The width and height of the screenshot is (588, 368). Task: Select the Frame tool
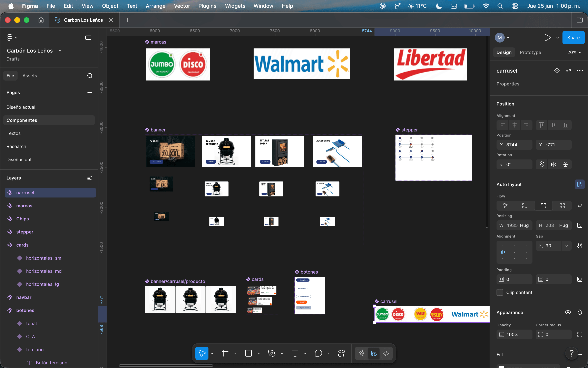coord(225,353)
